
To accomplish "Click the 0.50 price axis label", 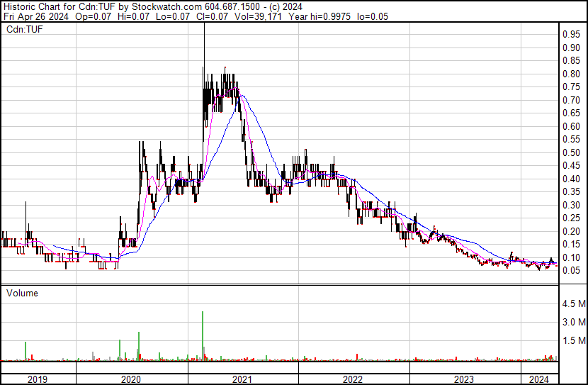I will pos(571,152).
